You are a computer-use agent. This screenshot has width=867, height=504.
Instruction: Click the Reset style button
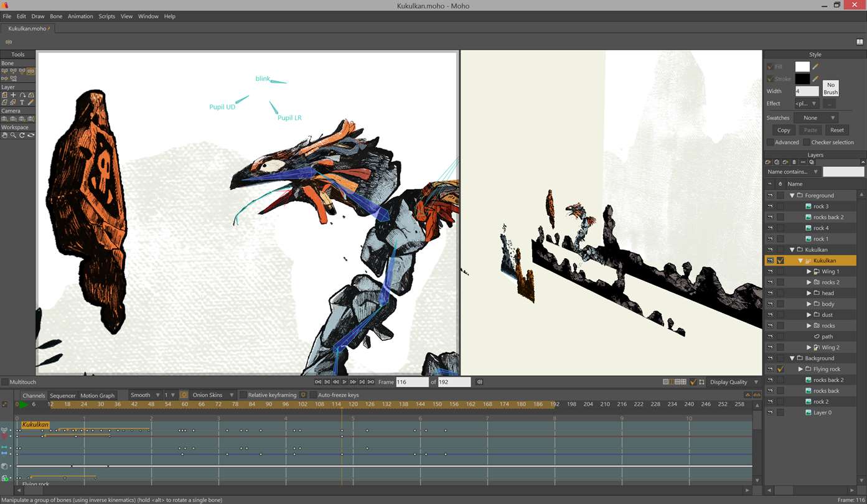click(x=837, y=130)
